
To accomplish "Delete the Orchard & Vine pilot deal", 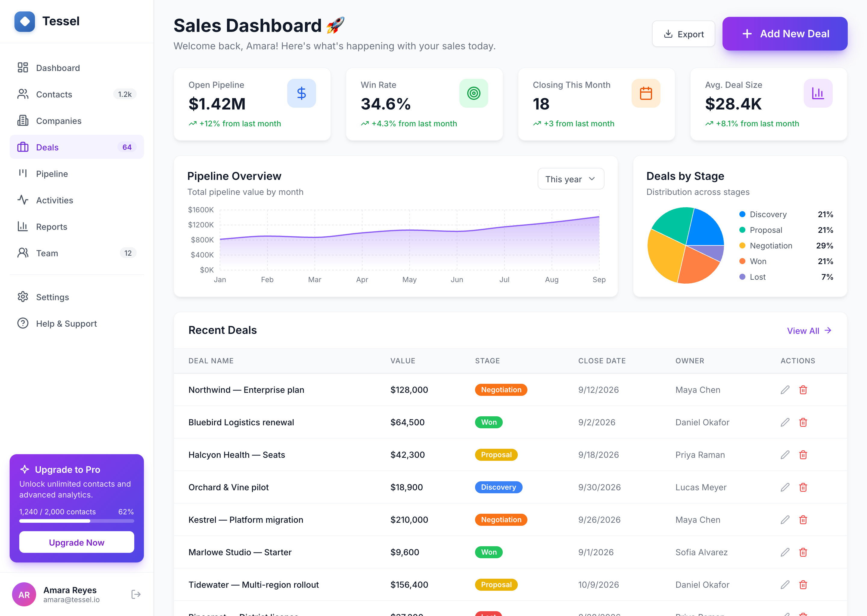I will 803,487.
